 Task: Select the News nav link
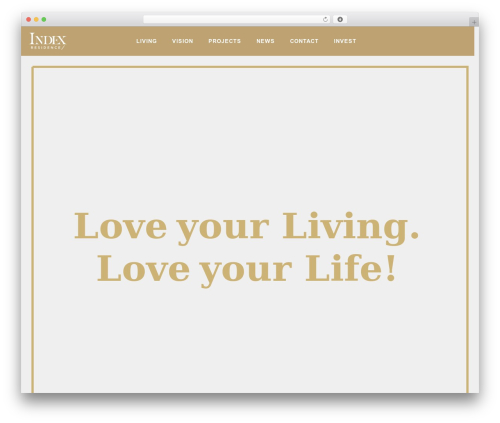click(x=265, y=41)
